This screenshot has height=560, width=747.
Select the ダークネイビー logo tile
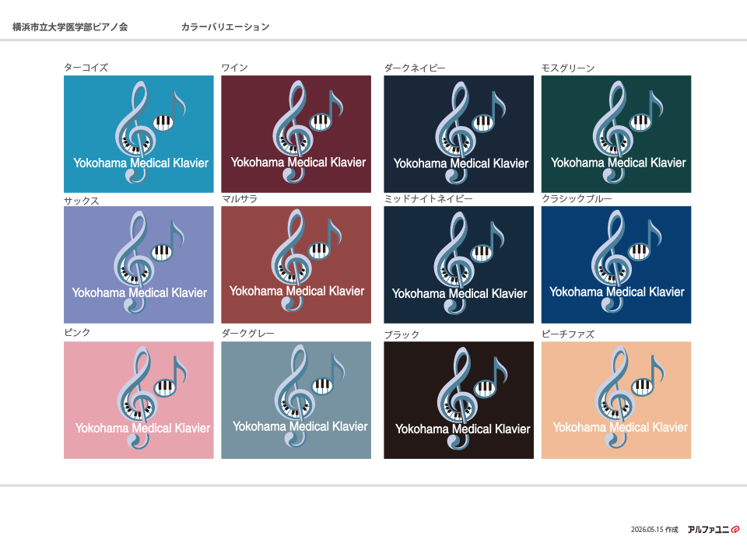click(x=459, y=135)
